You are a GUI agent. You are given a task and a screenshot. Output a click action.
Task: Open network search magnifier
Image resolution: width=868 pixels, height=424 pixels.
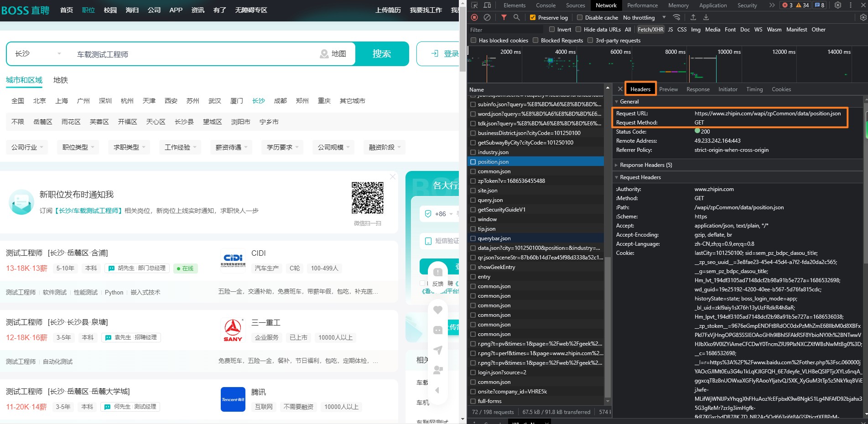pyautogui.click(x=516, y=17)
